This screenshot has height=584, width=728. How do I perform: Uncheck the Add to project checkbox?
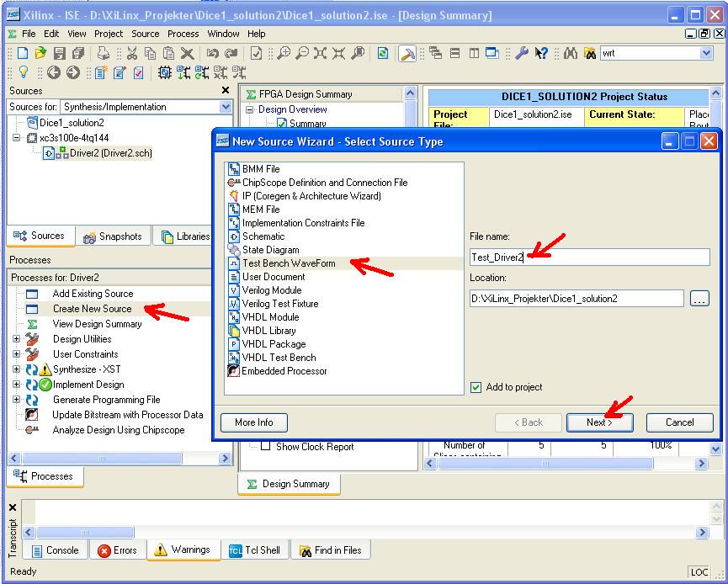click(476, 387)
